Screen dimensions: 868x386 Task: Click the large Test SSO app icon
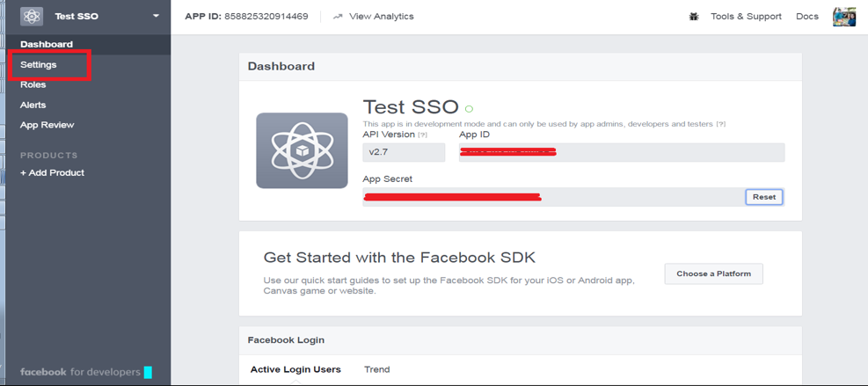[x=302, y=150]
